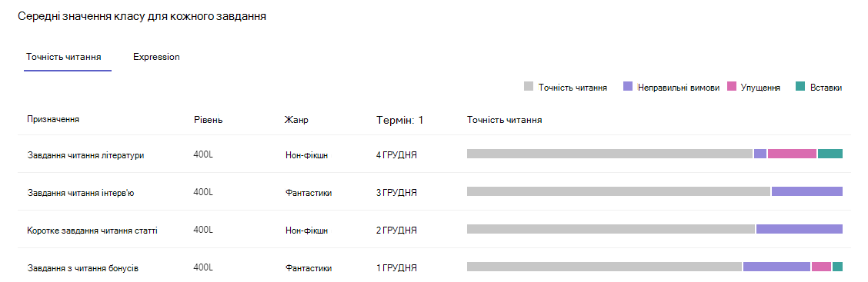Viewport: 868px width, 282px height.
Task: Click the pink Упущення legend swatch
Action: tap(732, 87)
